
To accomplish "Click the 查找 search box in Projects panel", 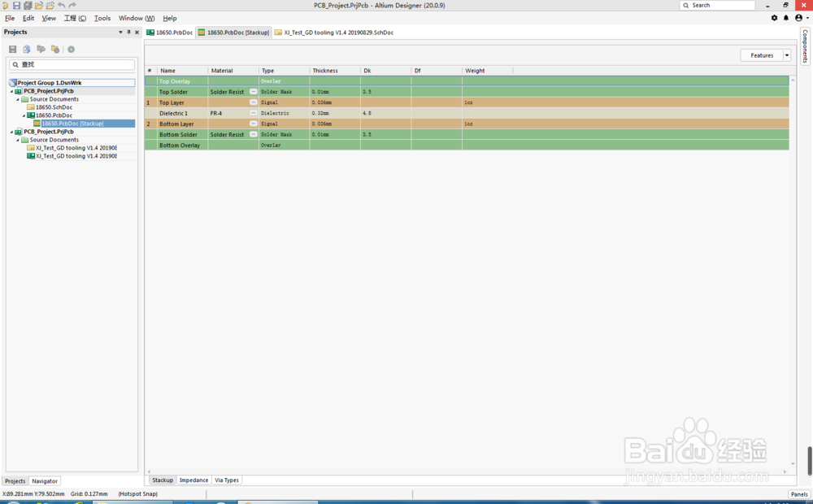I will click(72, 65).
